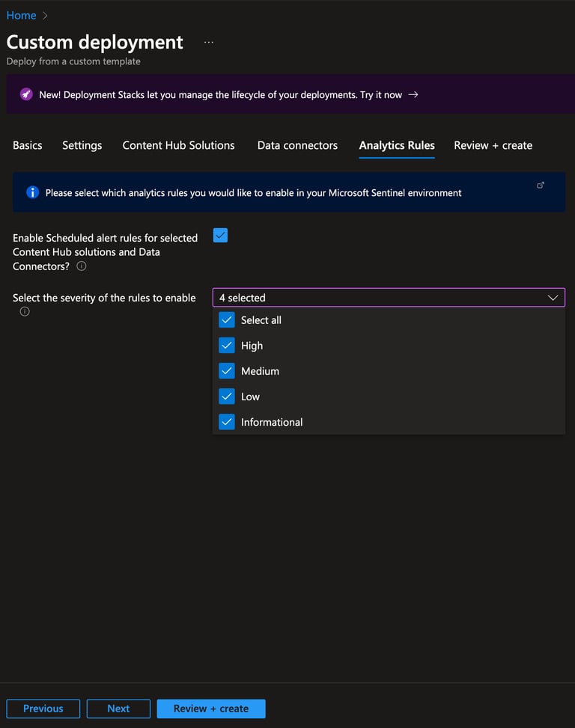Click the arrow after Try it now

coord(413,94)
